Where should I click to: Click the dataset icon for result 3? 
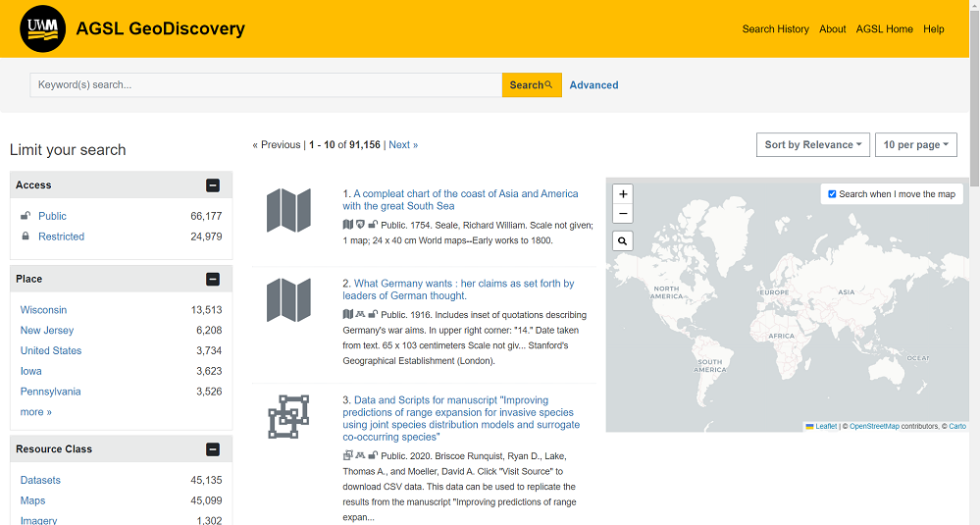tap(288, 416)
